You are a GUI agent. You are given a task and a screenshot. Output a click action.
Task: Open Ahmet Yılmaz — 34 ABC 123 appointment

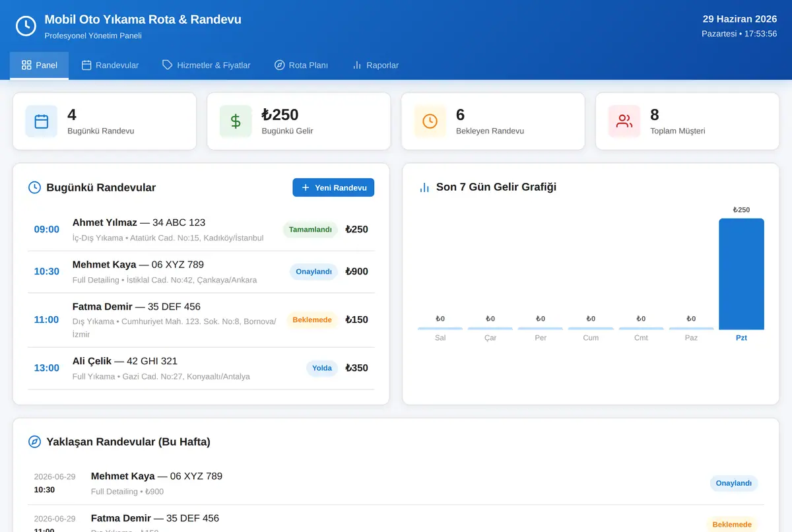click(201, 230)
